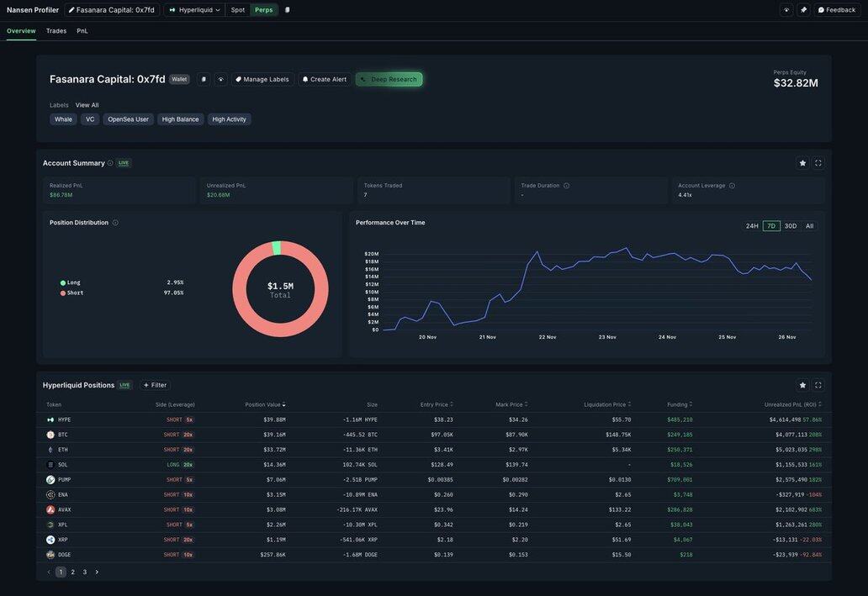This screenshot has height=596, width=868.
Task: Open the PnL tab
Action: [82, 31]
